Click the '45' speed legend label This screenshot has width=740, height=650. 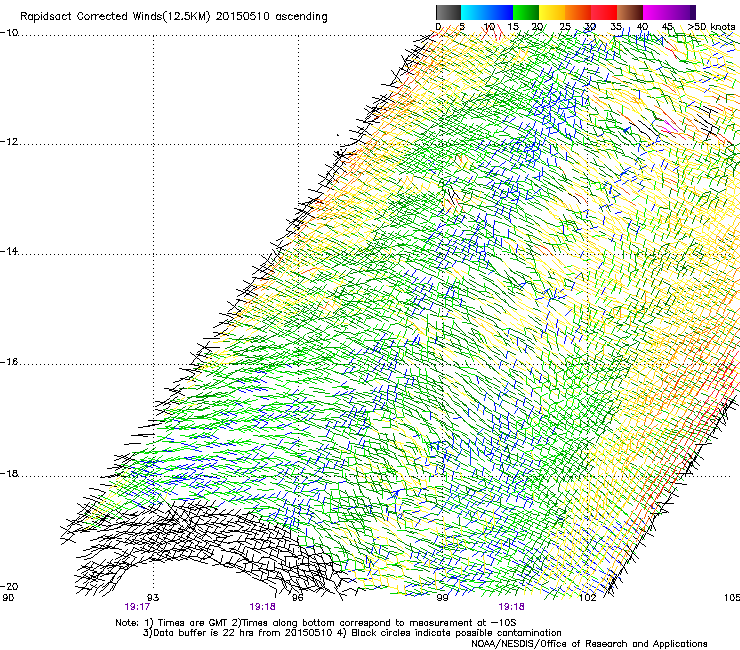pyautogui.click(x=667, y=27)
